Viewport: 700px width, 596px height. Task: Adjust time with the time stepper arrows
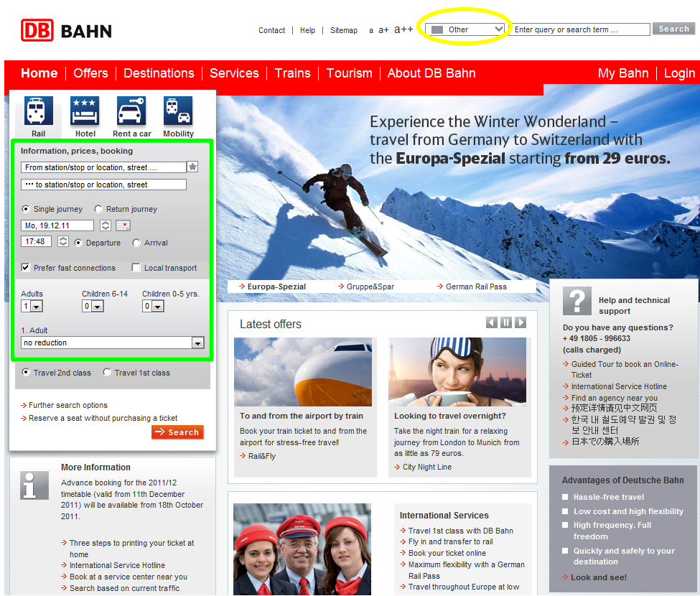click(63, 241)
